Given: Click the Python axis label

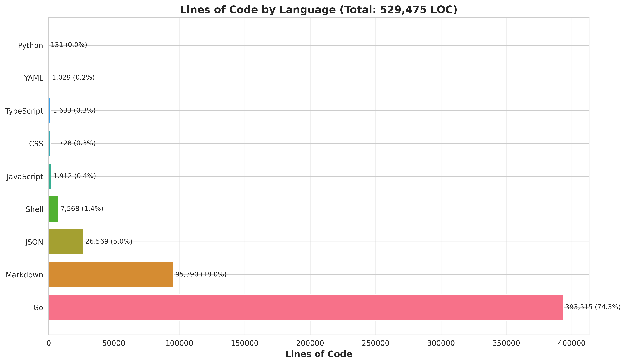Looking at the screenshot, I should point(31,46).
